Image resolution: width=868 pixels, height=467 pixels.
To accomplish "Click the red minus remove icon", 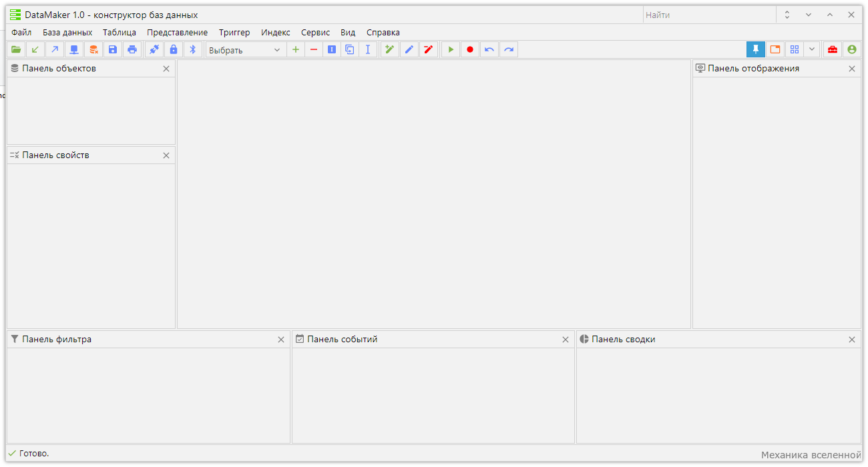I will 314,49.
